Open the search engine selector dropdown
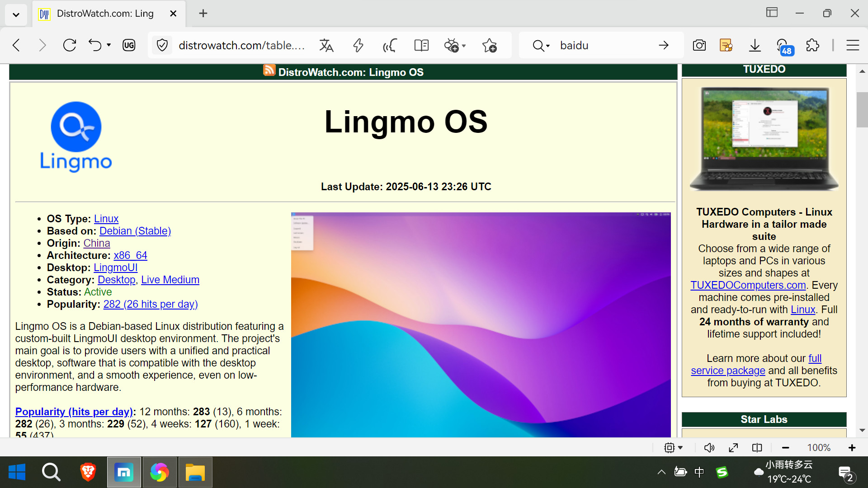 (541, 45)
